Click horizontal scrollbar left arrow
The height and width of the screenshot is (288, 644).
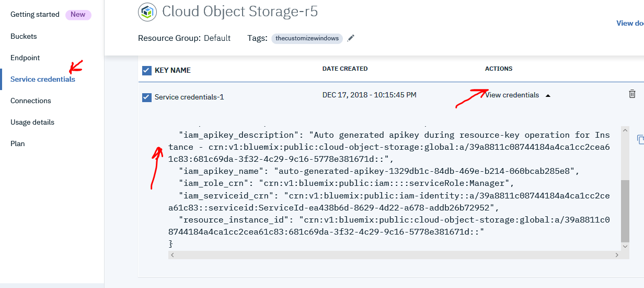point(172,254)
